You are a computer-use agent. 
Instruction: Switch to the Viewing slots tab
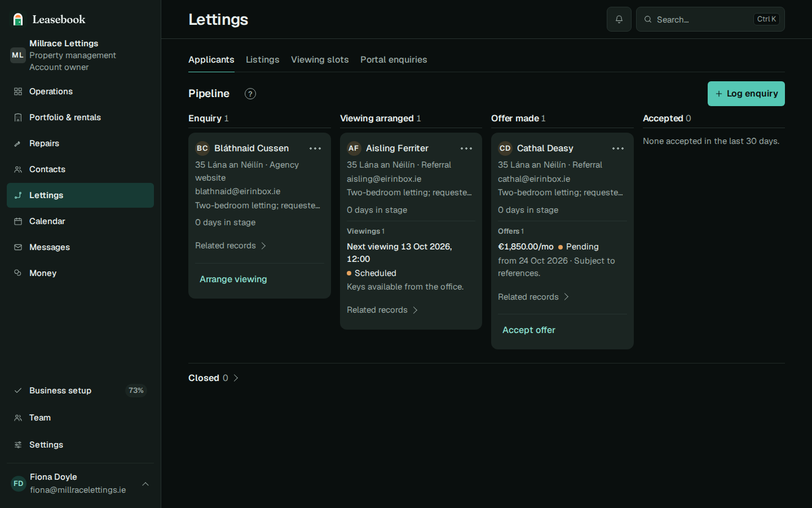click(320, 60)
